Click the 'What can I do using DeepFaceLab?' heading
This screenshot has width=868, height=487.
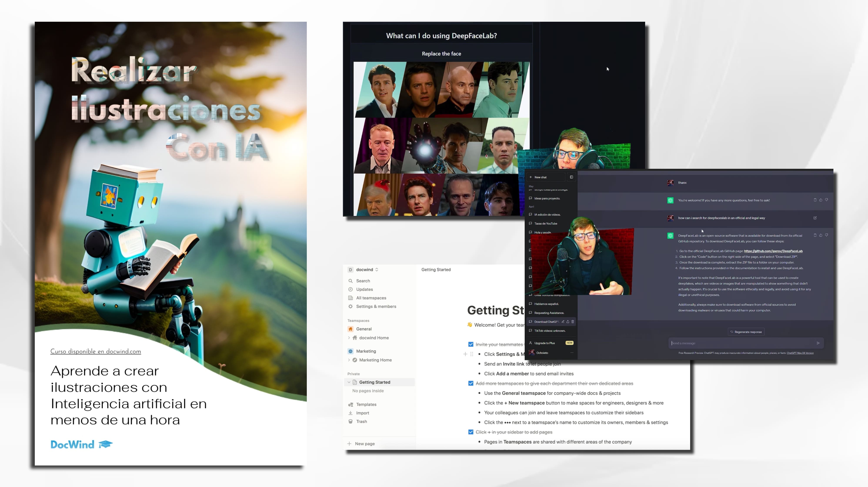[x=441, y=36]
